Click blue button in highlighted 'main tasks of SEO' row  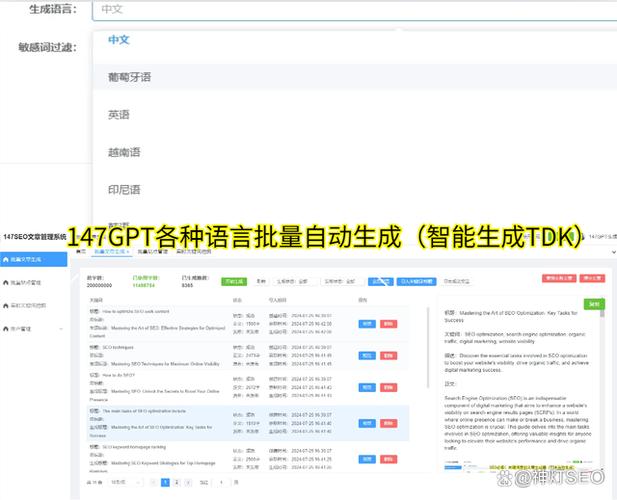point(367,424)
